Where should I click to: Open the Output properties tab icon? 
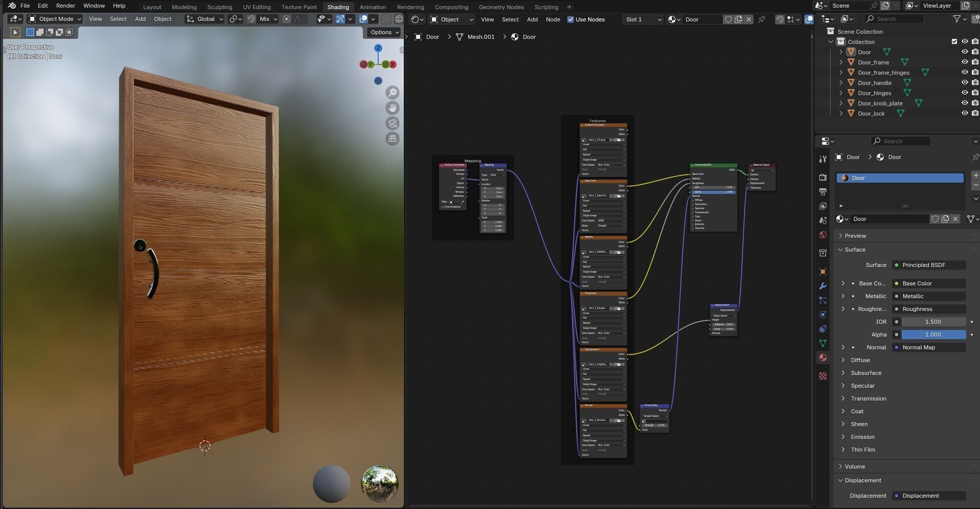coord(823,192)
